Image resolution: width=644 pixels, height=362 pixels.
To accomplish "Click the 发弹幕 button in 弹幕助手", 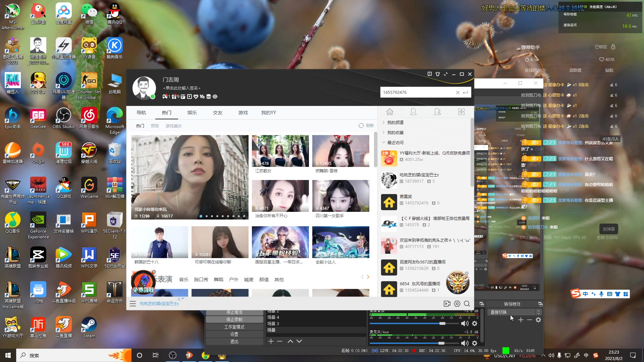I will tap(608, 229).
